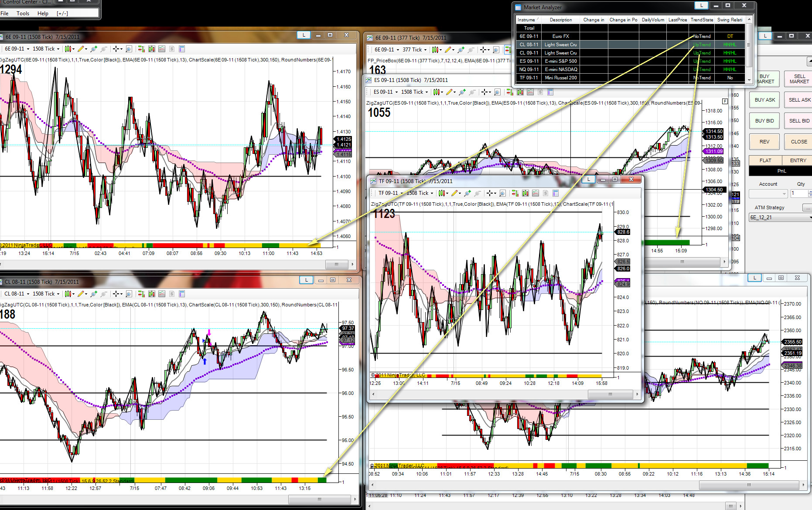Click the REV button

[x=764, y=142]
